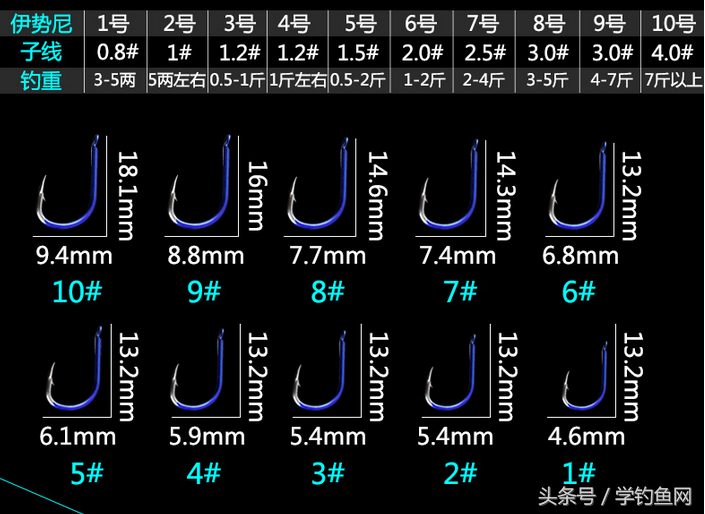Click the 1# hook image
The height and width of the screenshot is (514, 705).
pyautogui.click(x=585, y=375)
